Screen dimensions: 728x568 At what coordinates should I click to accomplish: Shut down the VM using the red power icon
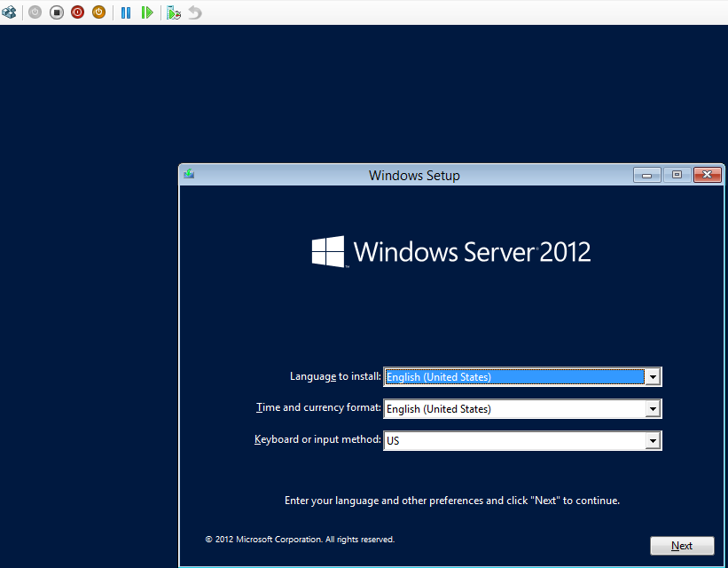77,12
